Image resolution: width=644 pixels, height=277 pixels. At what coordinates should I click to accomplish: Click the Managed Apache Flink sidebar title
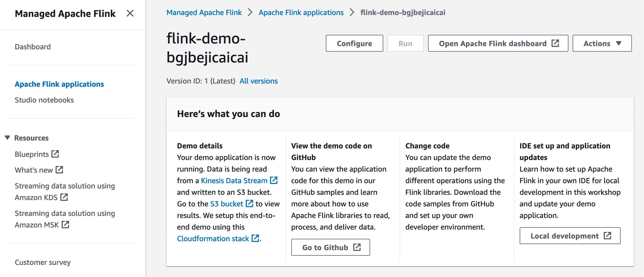65,13
